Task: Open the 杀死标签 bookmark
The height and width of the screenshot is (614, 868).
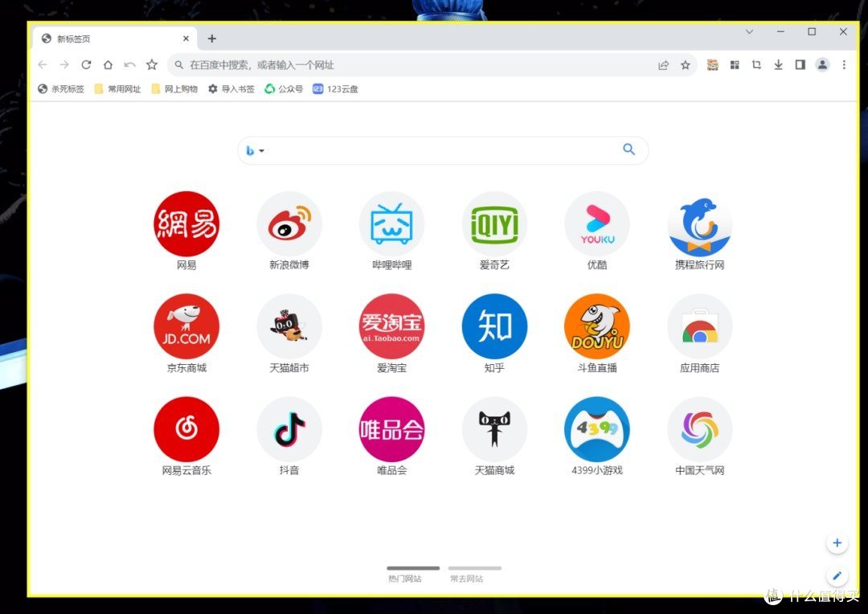Action: pyautogui.click(x=61, y=88)
